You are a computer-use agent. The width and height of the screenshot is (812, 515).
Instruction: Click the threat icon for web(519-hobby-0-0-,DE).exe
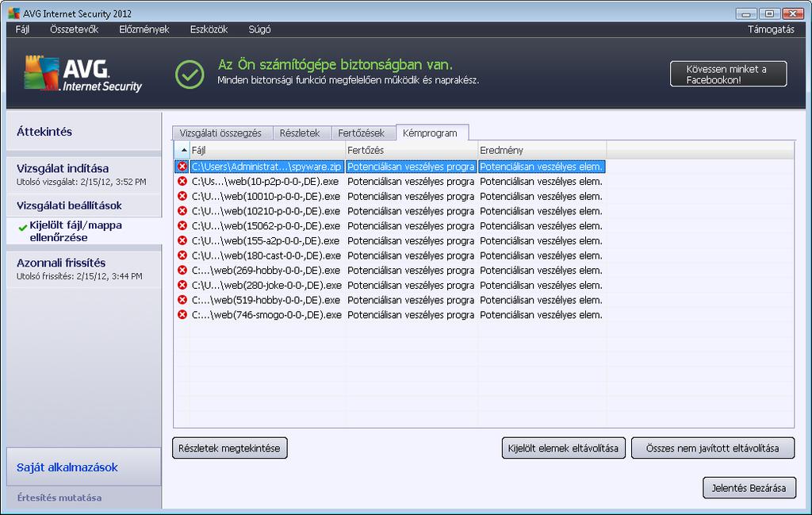tap(182, 299)
